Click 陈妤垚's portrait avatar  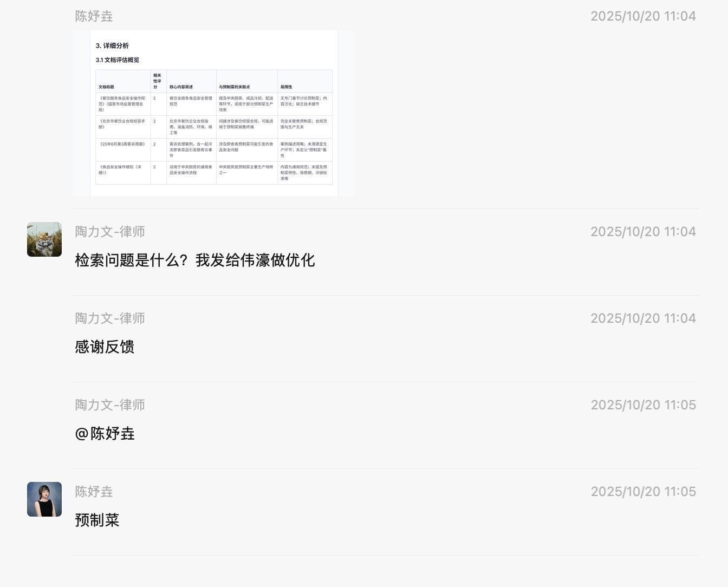[x=44, y=499]
